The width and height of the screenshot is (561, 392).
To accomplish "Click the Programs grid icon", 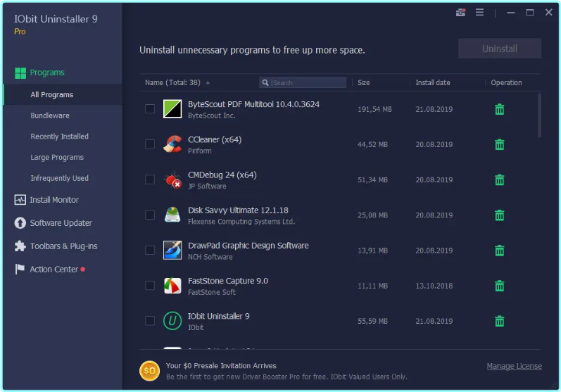I will point(20,73).
